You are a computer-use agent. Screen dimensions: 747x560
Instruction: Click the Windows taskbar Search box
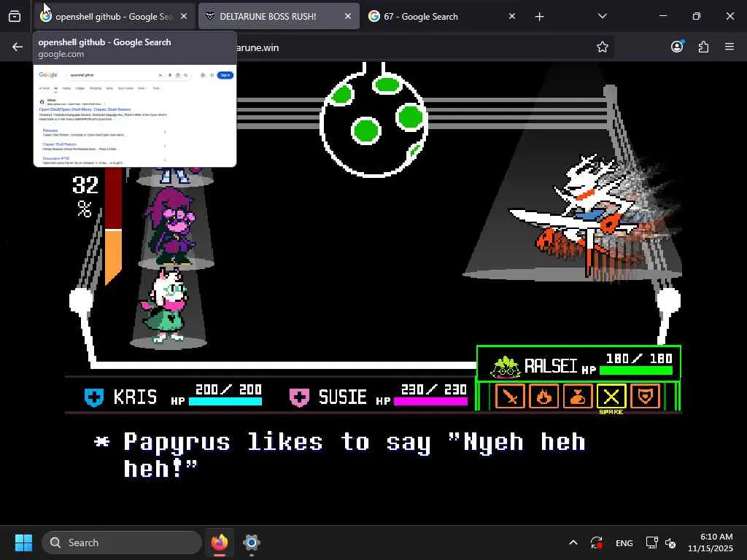tap(122, 542)
